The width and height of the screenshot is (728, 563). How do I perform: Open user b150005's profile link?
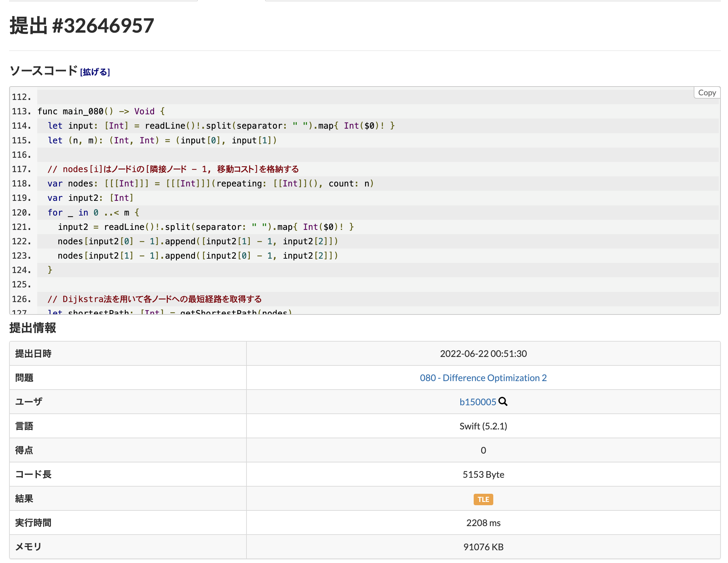click(478, 402)
